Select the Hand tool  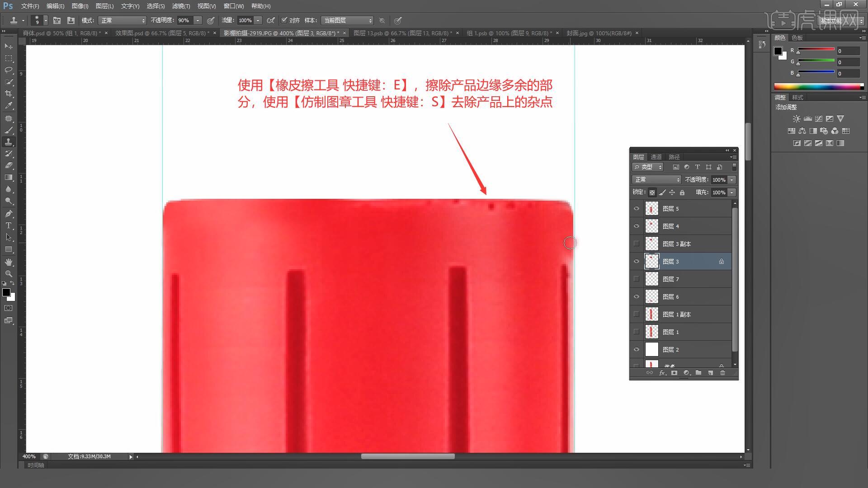(9, 262)
